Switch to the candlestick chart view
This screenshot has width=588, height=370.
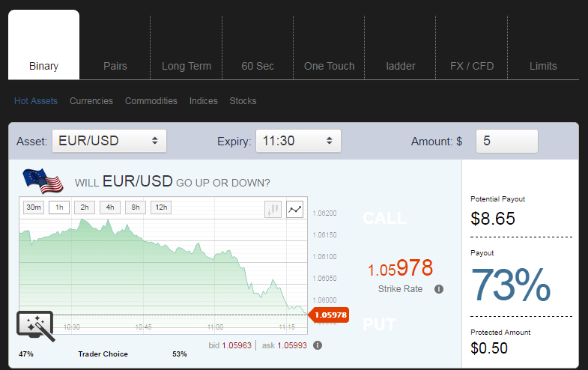273,209
